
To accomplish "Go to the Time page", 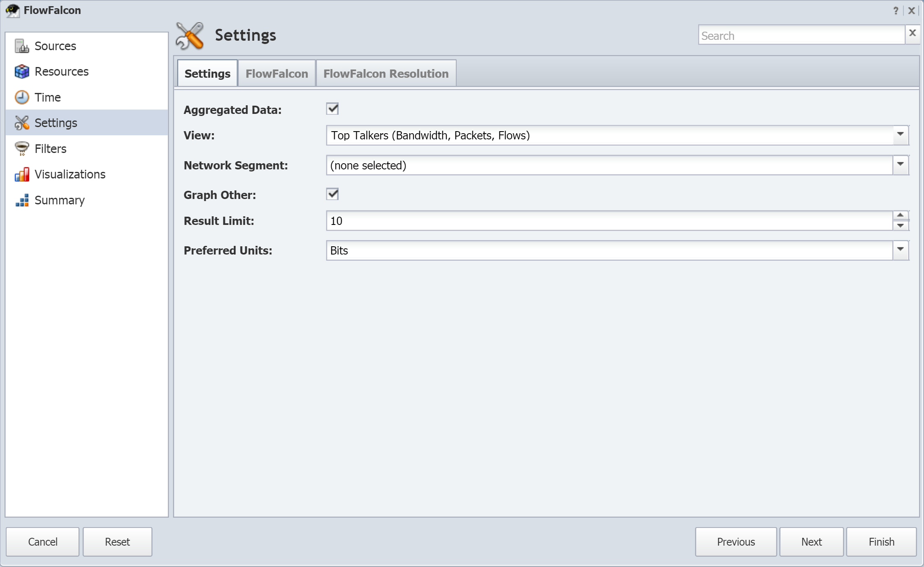I will [87, 97].
